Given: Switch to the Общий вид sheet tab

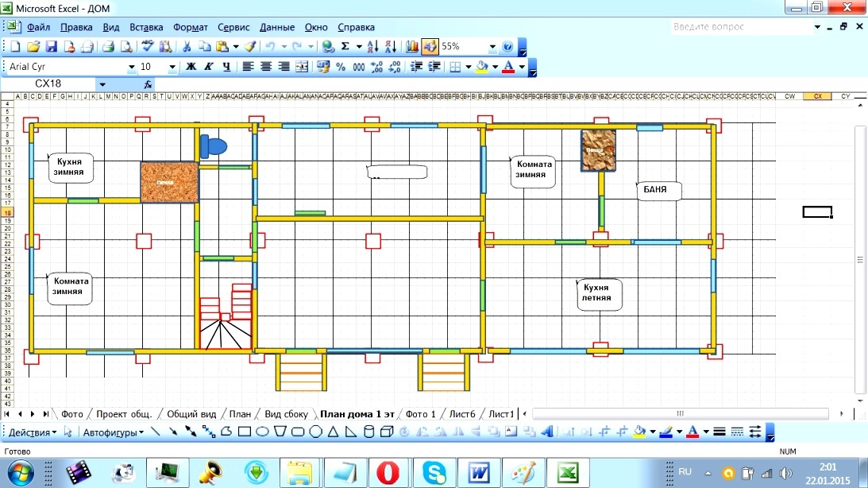Looking at the screenshot, I should coord(191,414).
